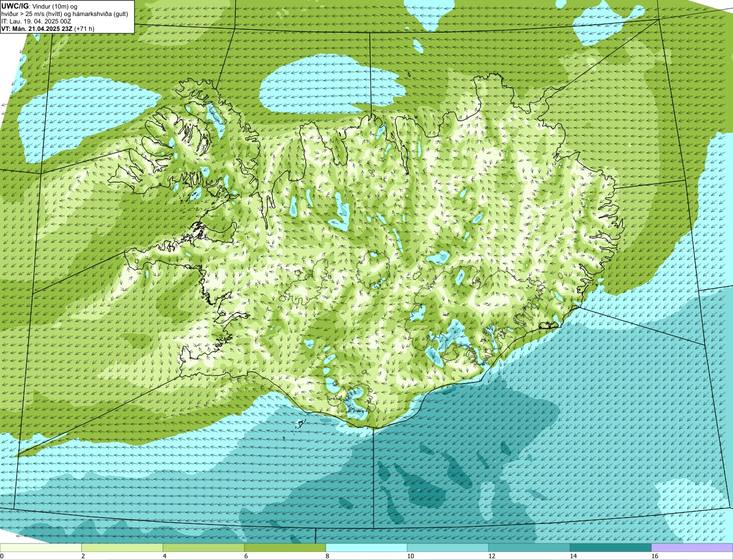Click the teal 12–14 legend swatch
The height and width of the screenshot is (560, 733).
point(529,548)
